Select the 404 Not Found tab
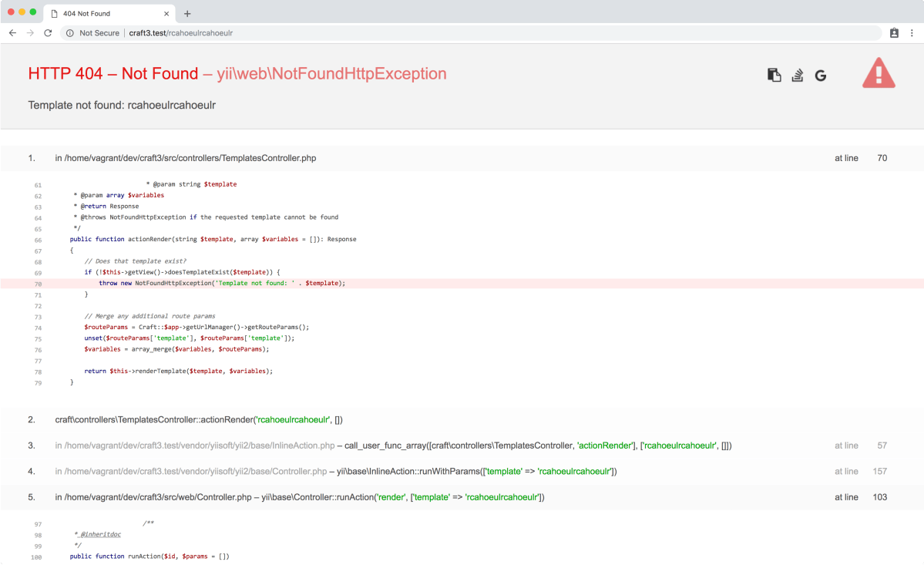Viewport: 924px width, 565px height. [x=109, y=14]
